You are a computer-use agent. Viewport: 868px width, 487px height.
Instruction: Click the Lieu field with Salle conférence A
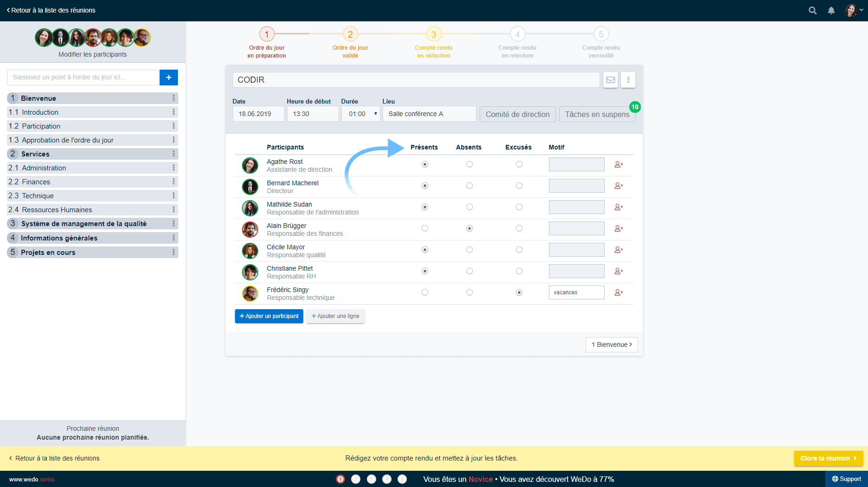coord(429,114)
